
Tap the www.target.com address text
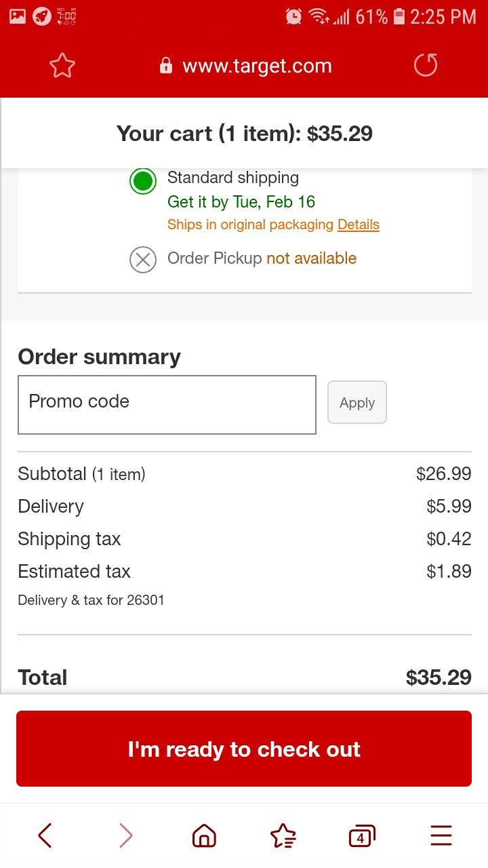point(257,66)
